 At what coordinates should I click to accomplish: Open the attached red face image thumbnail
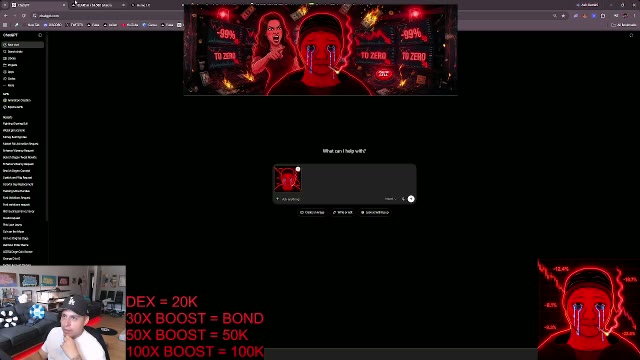[x=288, y=179]
